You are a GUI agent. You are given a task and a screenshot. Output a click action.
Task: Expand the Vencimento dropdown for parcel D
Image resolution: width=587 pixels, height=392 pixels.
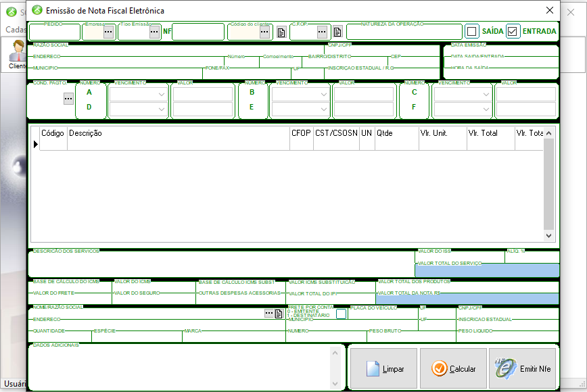(162, 109)
